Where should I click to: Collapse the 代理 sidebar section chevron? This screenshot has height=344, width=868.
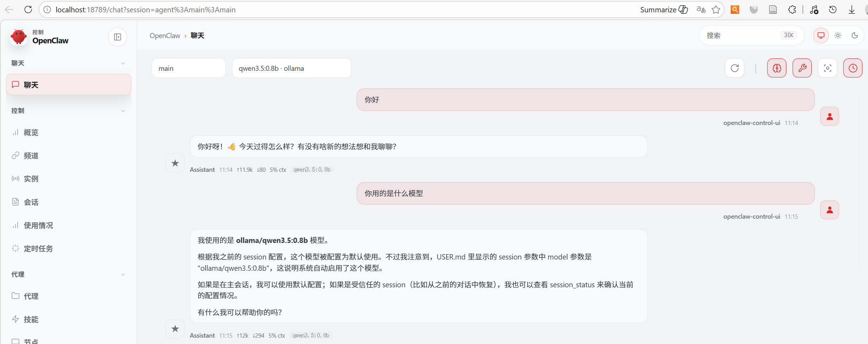(123, 275)
